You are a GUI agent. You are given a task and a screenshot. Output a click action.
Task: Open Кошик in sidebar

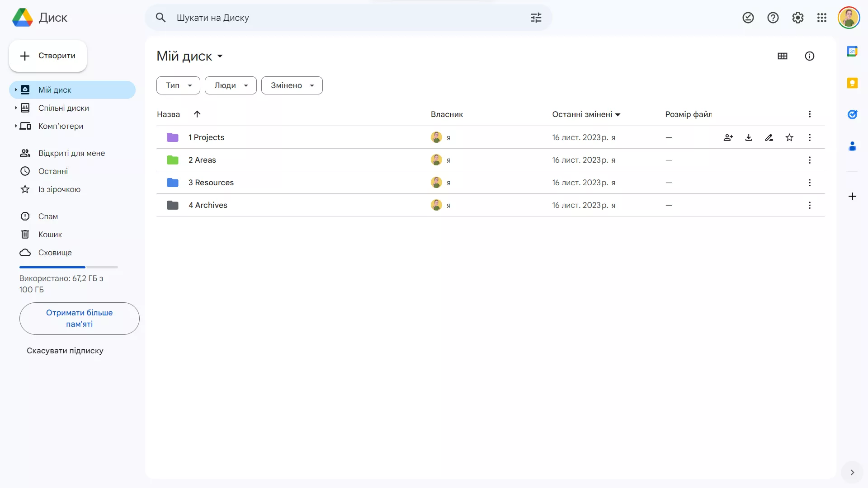coord(50,235)
